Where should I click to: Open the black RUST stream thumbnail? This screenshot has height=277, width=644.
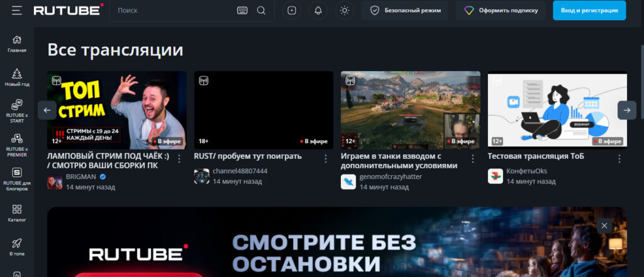pyautogui.click(x=264, y=110)
